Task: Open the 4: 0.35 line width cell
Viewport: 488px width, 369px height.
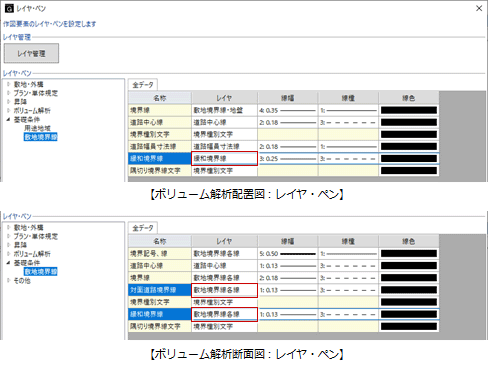Action: [288, 110]
